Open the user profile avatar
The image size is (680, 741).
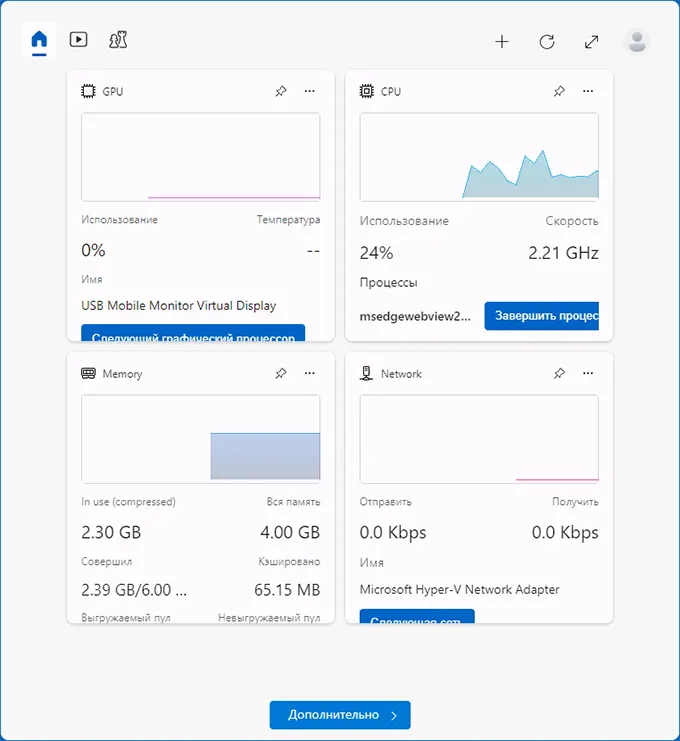[637, 42]
